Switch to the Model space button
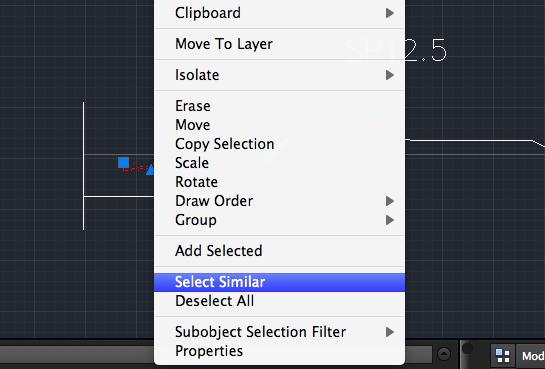The height and width of the screenshot is (369, 545). click(x=531, y=356)
